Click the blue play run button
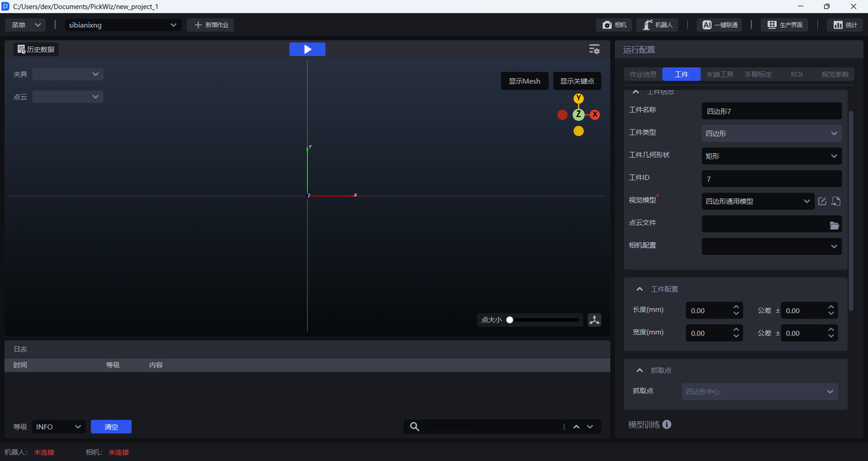This screenshot has width=868, height=461. tap(307, 49)
